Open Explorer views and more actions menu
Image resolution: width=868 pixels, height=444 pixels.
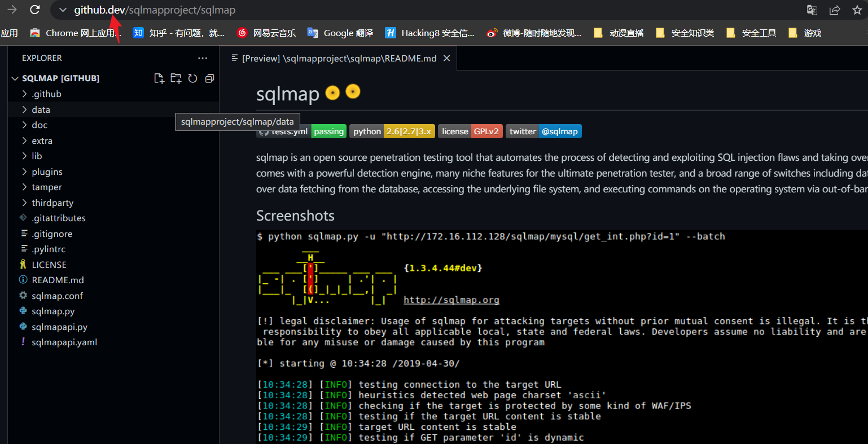pyautogui.click(x=203, y=58)
